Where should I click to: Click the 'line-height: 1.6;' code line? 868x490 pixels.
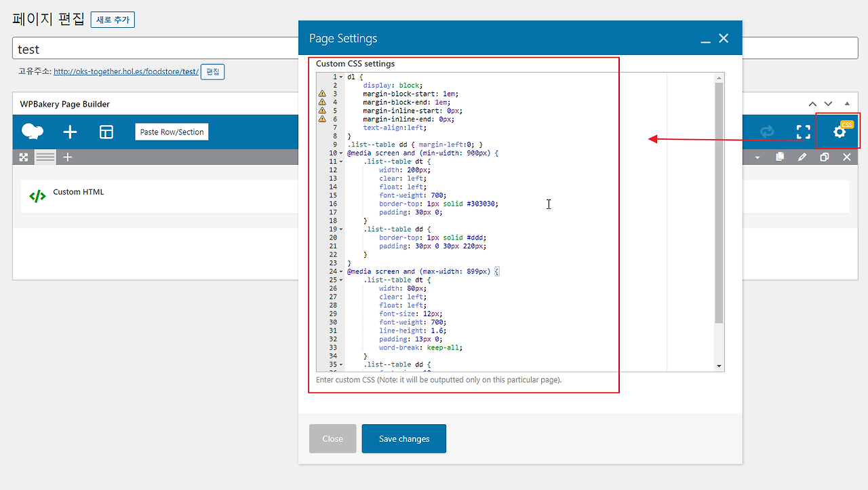(413, 331)
